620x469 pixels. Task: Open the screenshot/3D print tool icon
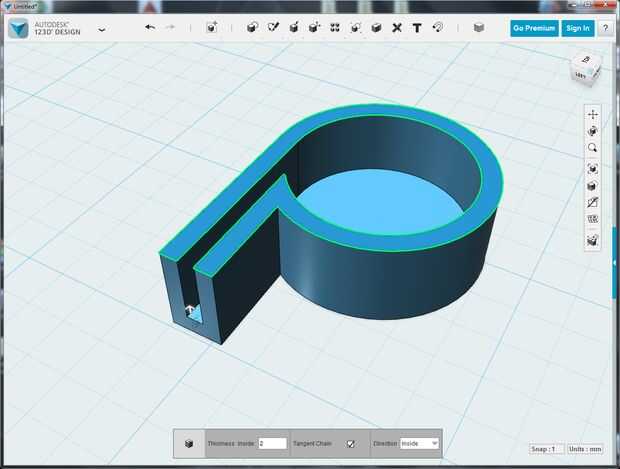(x=592, y=240)
